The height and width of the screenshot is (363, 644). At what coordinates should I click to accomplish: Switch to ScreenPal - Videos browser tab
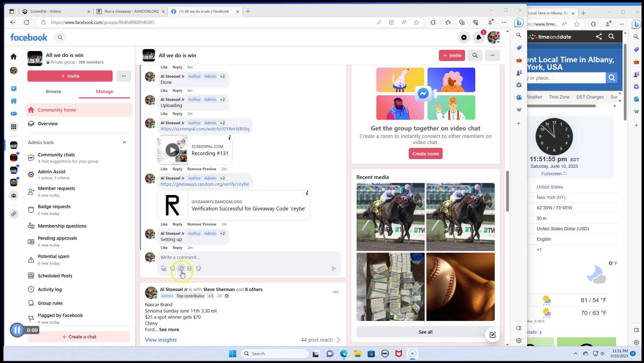pos(46,12)
